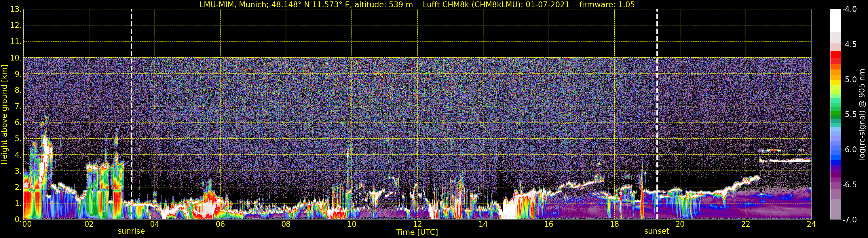The image size is (868, 238).
Task: Click the '11.' height axis tick label
Action: [x=16, y=42]
